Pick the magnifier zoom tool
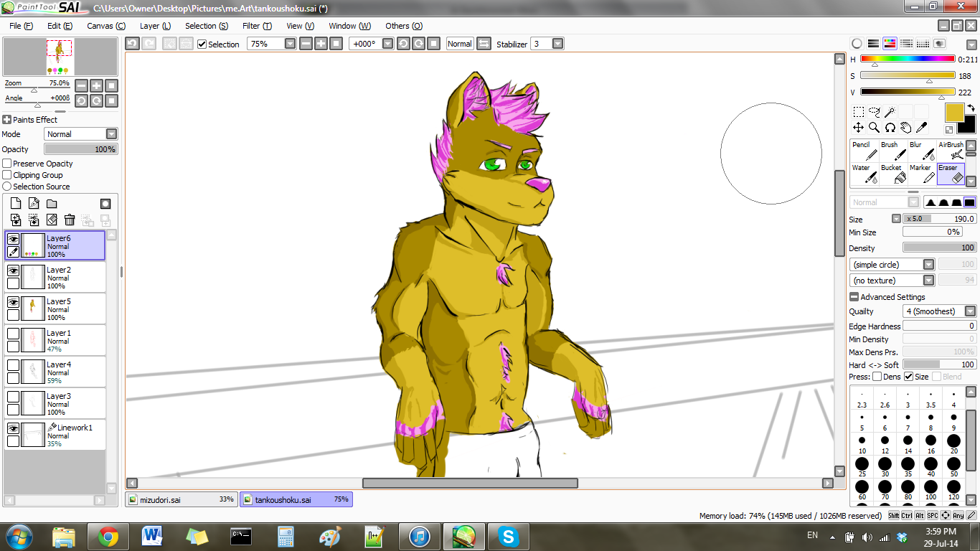The image size is (980, 551). coord(875,128)
